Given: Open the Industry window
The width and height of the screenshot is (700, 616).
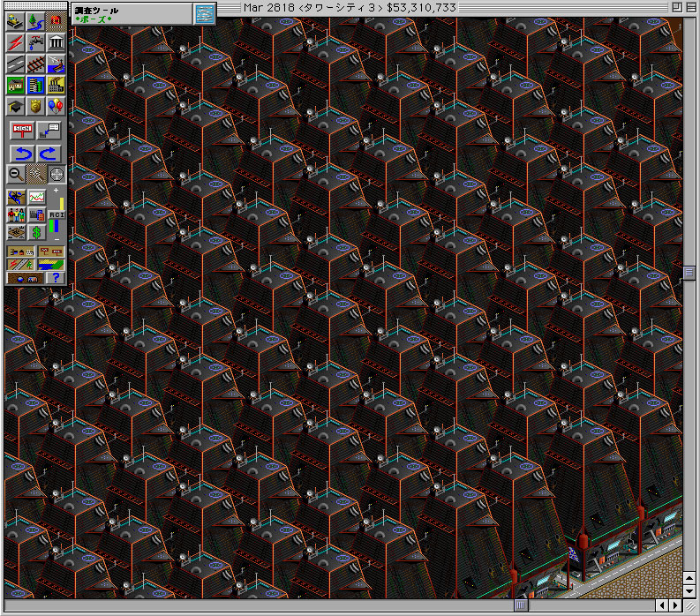Looking at the screenshot, I should point(36,214).
